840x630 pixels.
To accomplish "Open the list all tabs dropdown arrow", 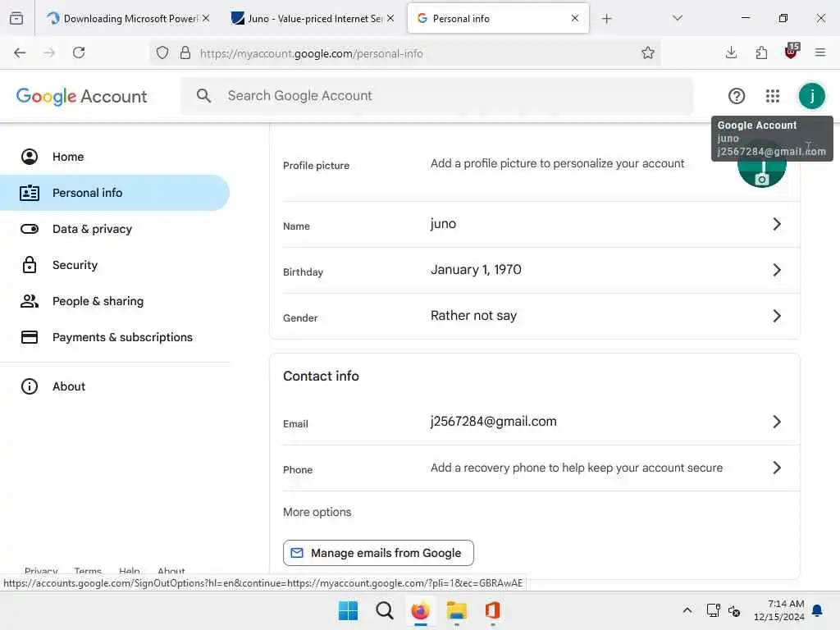I will coord(678,18).
